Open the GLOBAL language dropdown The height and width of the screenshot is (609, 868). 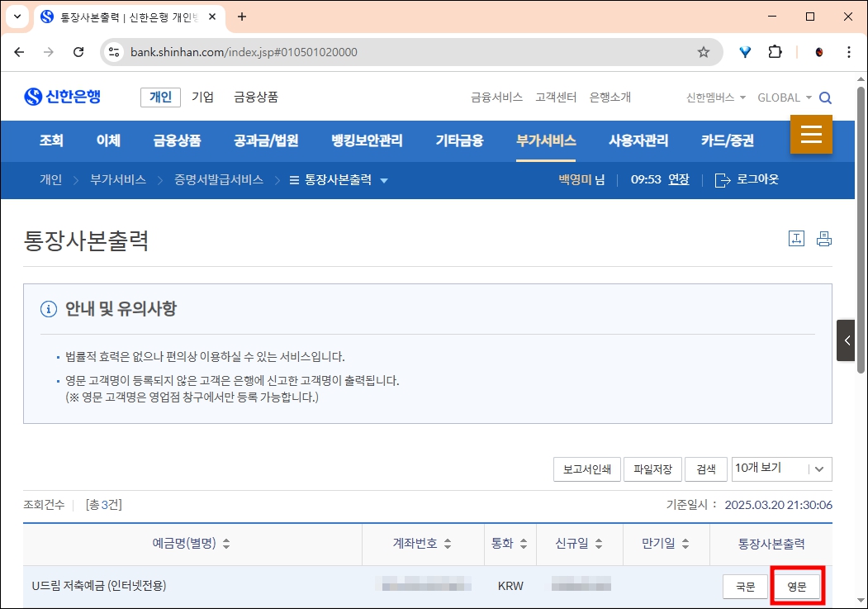(x=784, y=97)
